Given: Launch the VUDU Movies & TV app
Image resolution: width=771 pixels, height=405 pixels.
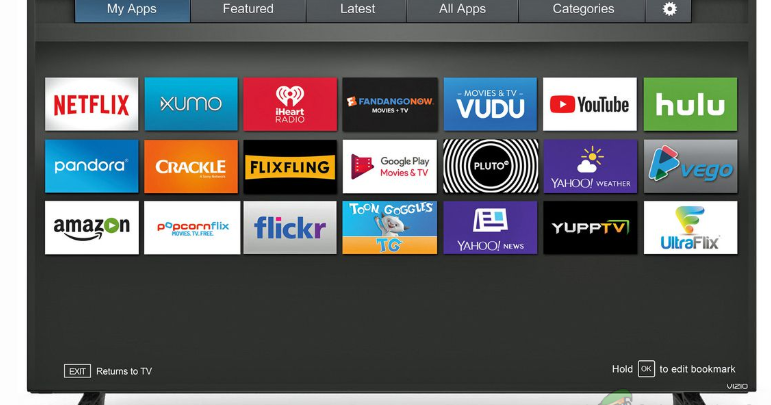Looking at the screenshot, I should 490,104.
